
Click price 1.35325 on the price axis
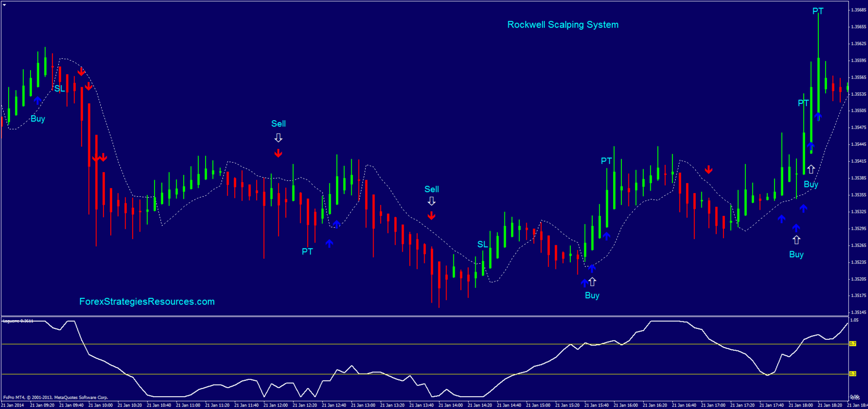(x=858, y=211)
